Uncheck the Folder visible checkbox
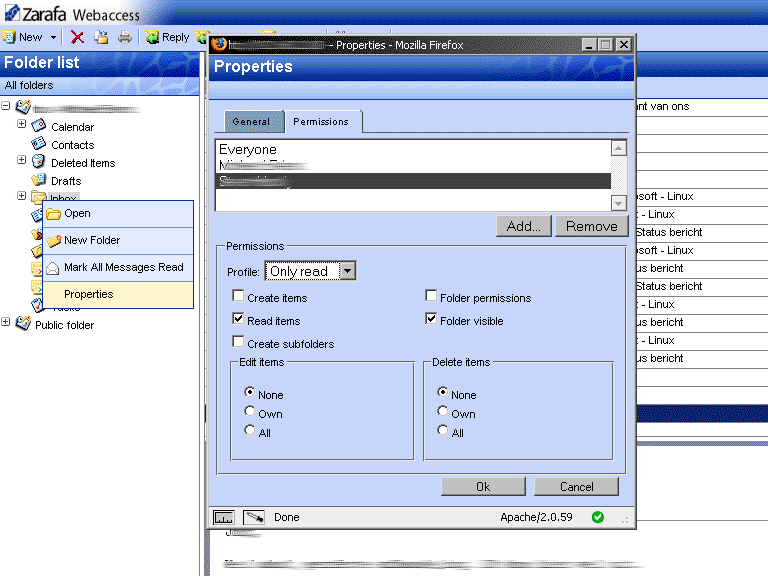 tap(431, 320)
